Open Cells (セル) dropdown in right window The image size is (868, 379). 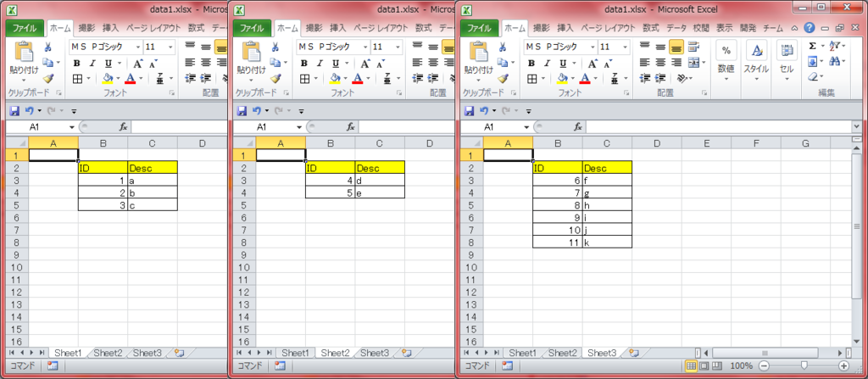pos(786,62)
